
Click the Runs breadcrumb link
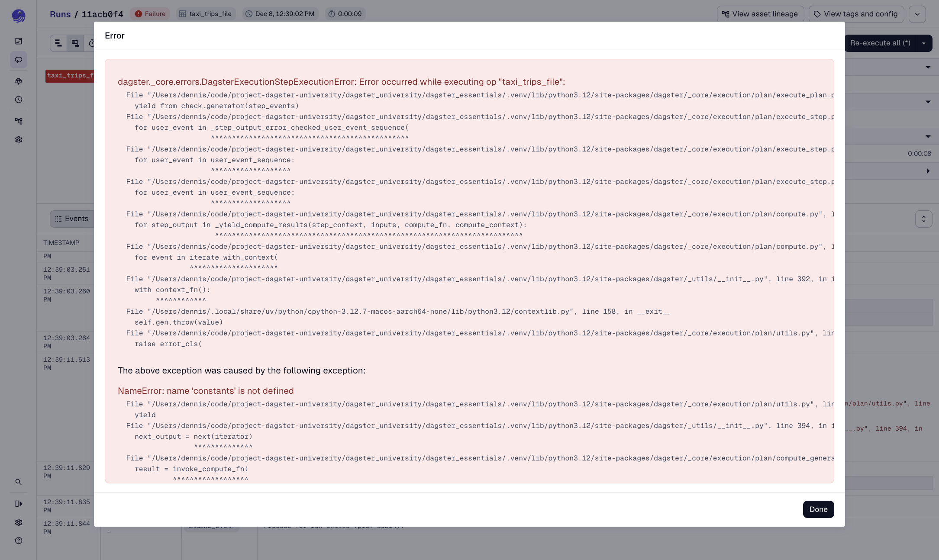point(61,14)
